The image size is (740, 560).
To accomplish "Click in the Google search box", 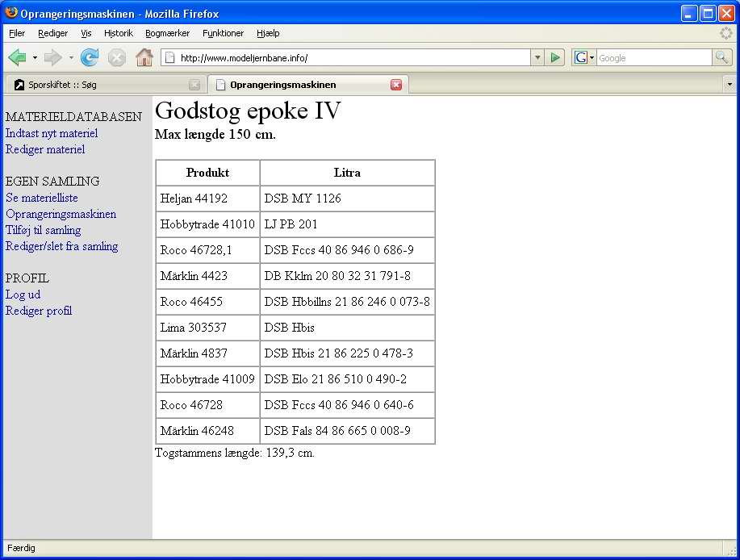I will [654, 58].
